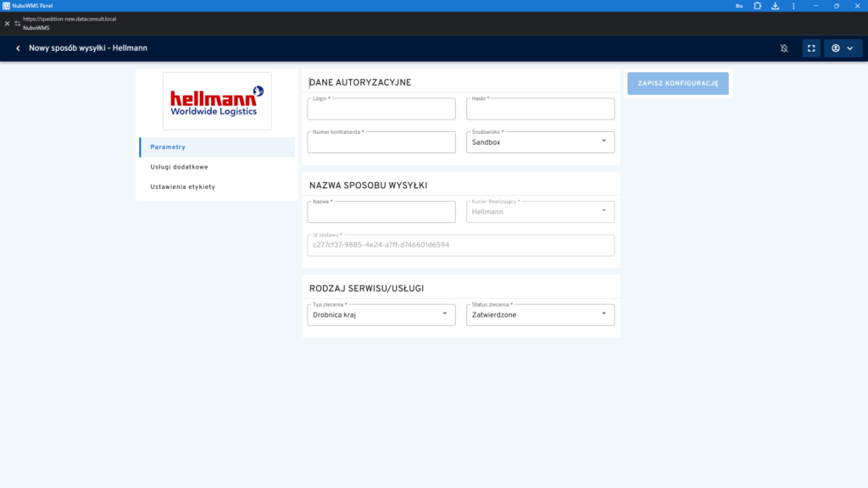Click the Login input field
This screenshot has width=868, height=488.
coord(381,109)
